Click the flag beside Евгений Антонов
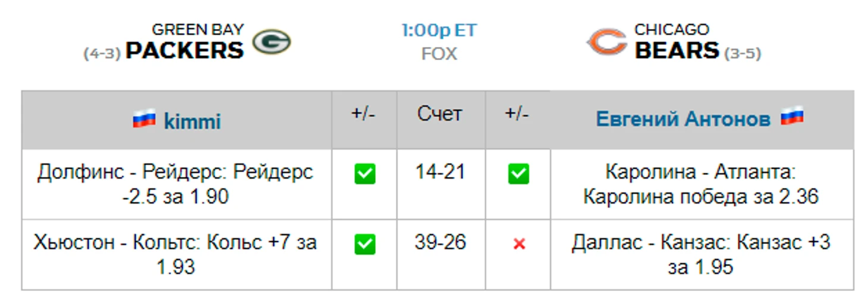 792,116
